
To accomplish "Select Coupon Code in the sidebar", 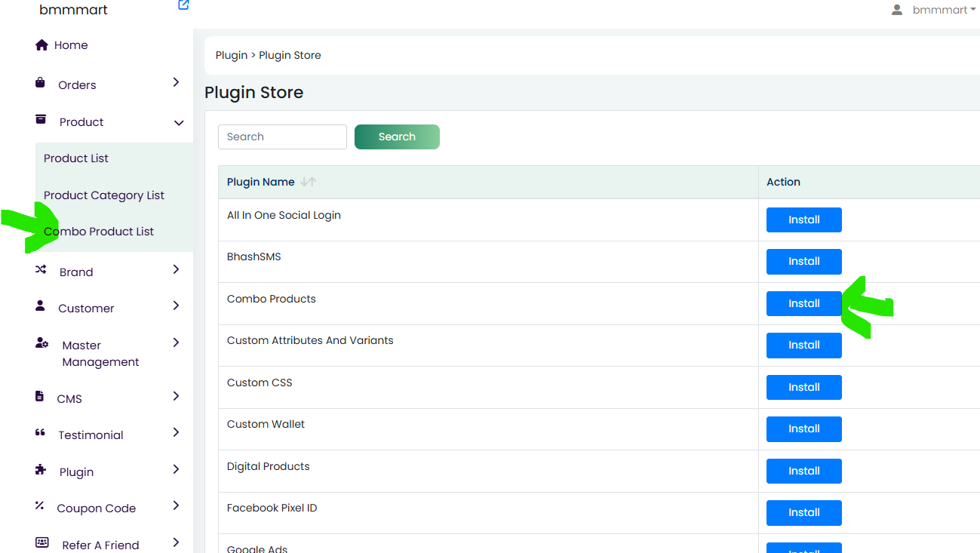I will [x=97, y=508].
